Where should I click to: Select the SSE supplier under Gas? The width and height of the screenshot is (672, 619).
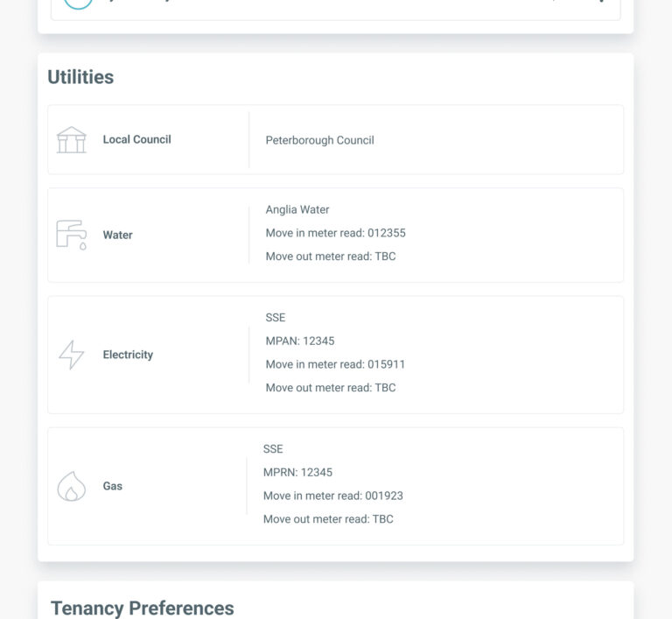click(273, 448)
